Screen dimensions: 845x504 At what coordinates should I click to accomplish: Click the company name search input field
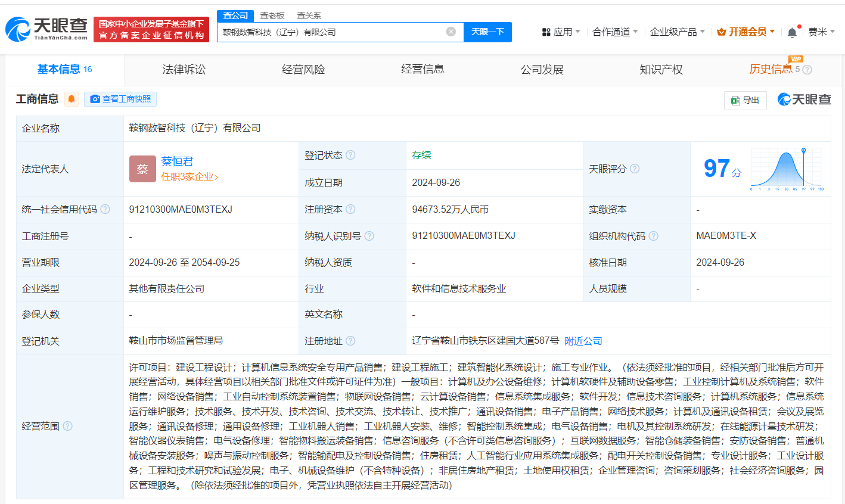(331, 32)
